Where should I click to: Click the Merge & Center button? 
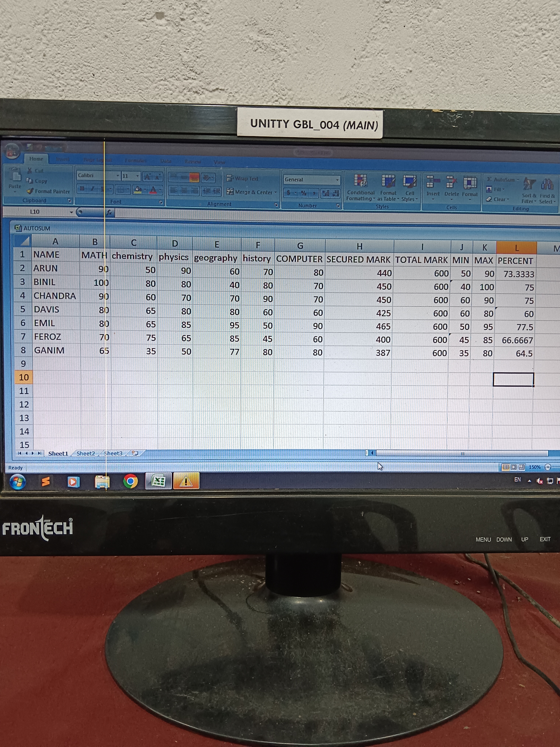[x=251, y=192]
